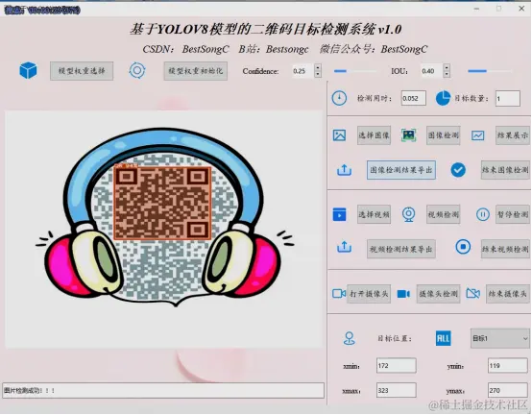The image size is (532, 415).
Task: Click the 目标数量 field showing 1
Action: (508, 98)
